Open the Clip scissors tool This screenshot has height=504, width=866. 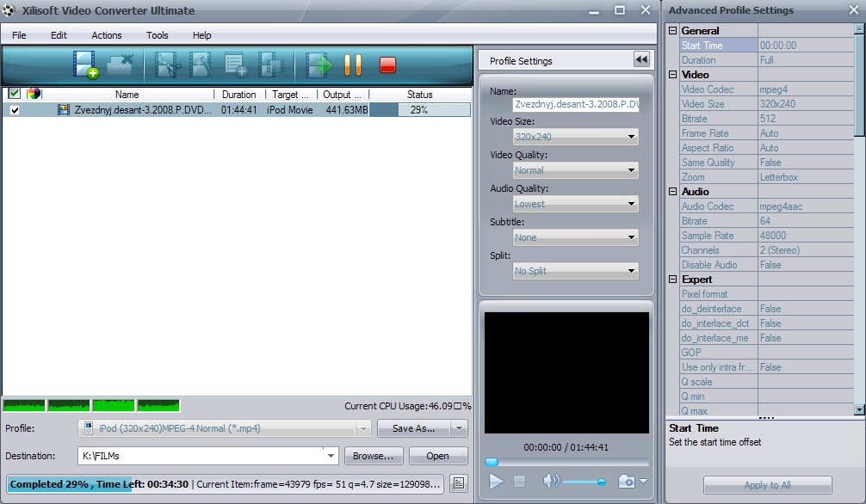(x=167, y=65)
